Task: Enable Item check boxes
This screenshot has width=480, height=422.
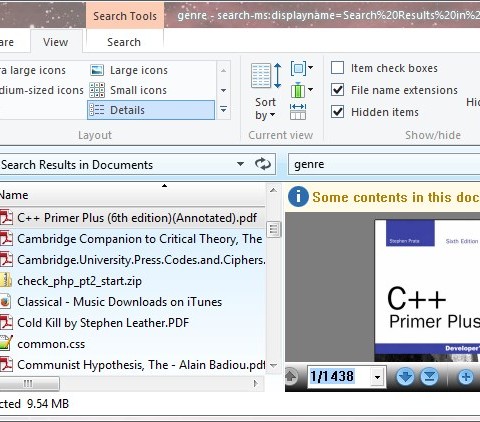Action: [x=337, y=68]
